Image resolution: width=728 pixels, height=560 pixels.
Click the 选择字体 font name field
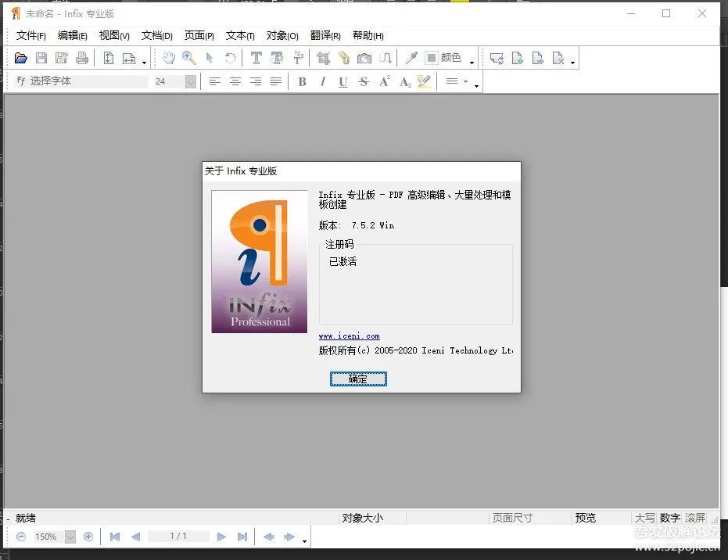(x=78, y=81)
